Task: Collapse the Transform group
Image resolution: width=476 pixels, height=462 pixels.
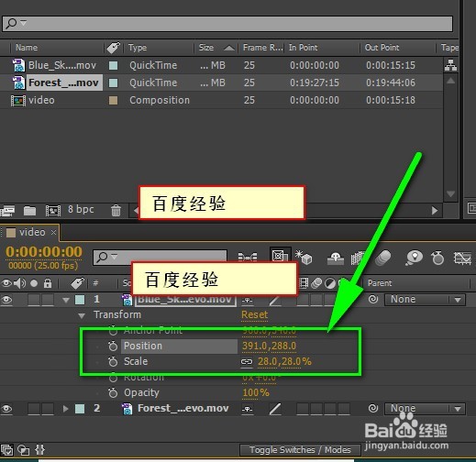Action: tap(82, 315)
